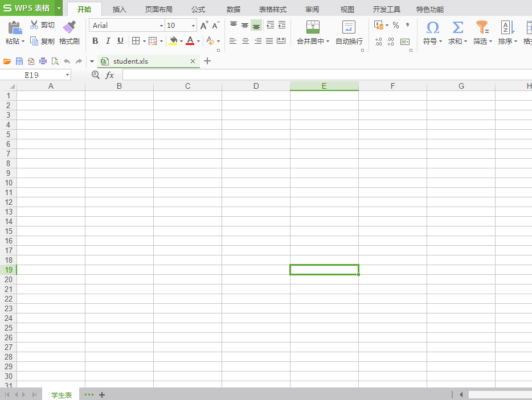Center text horizontally
Screen dimensions: 532x400
(x=245, y=41)
